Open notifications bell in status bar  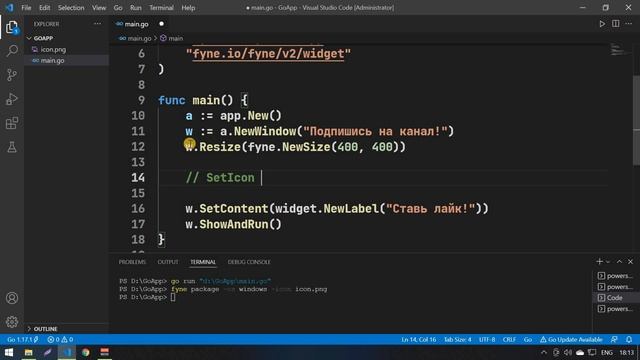coord(629,340)
